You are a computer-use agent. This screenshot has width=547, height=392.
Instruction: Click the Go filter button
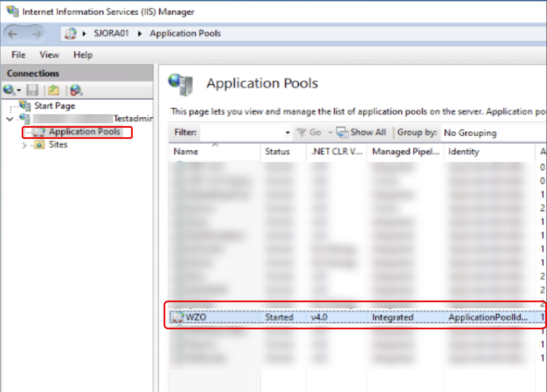click(310, 132)
